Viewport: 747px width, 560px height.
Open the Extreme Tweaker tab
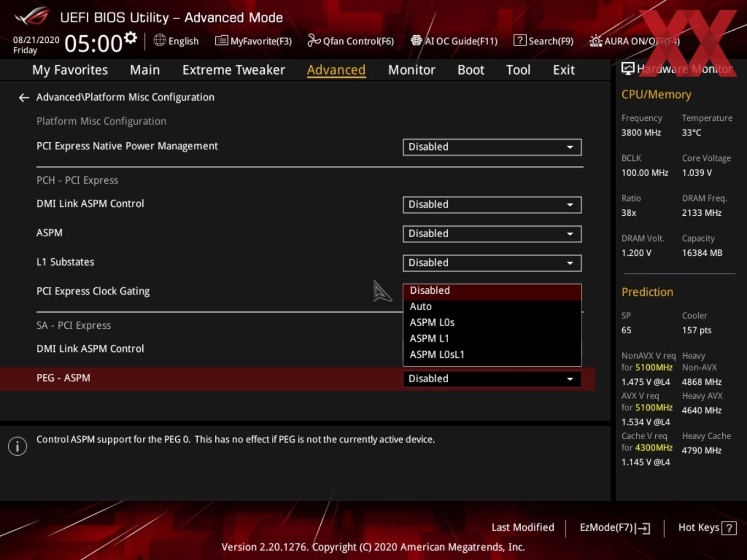click(233, 70)
